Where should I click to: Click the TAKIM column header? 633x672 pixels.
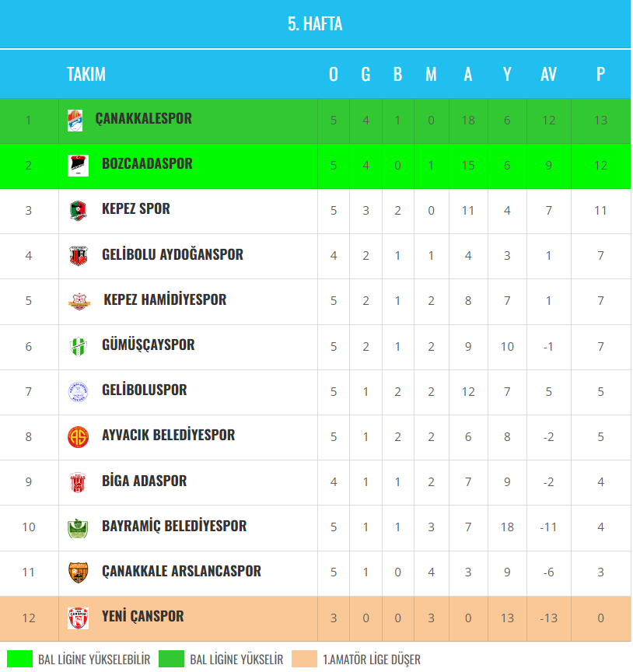[86, 75]
